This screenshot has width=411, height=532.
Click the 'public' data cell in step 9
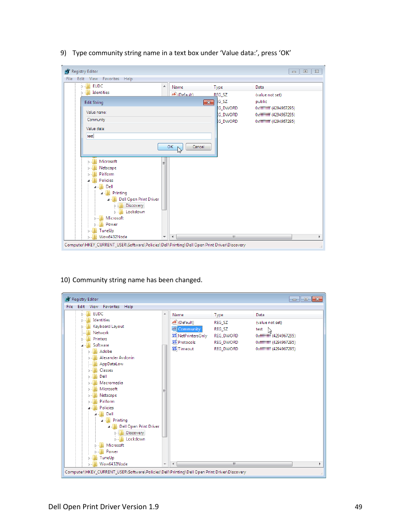point(261,102)
